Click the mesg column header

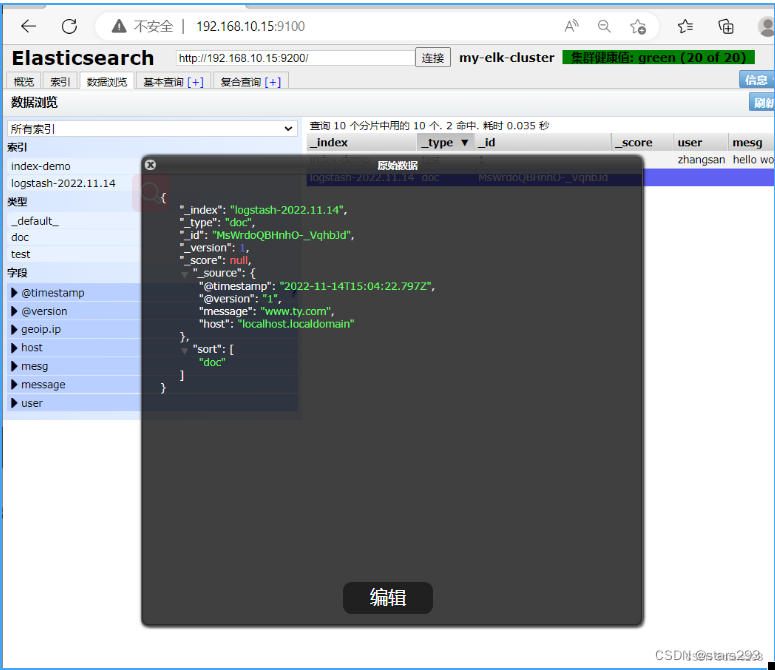751,143
